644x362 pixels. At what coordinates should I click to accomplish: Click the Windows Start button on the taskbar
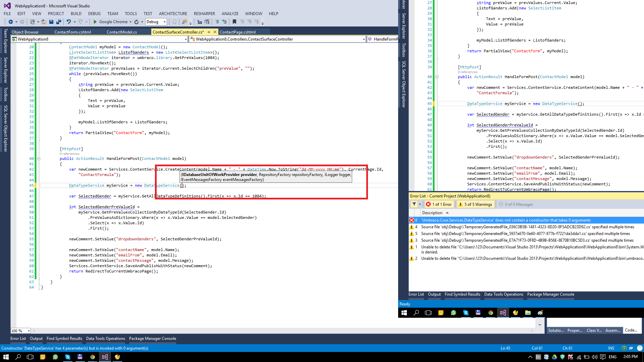(x=6, y=357)
